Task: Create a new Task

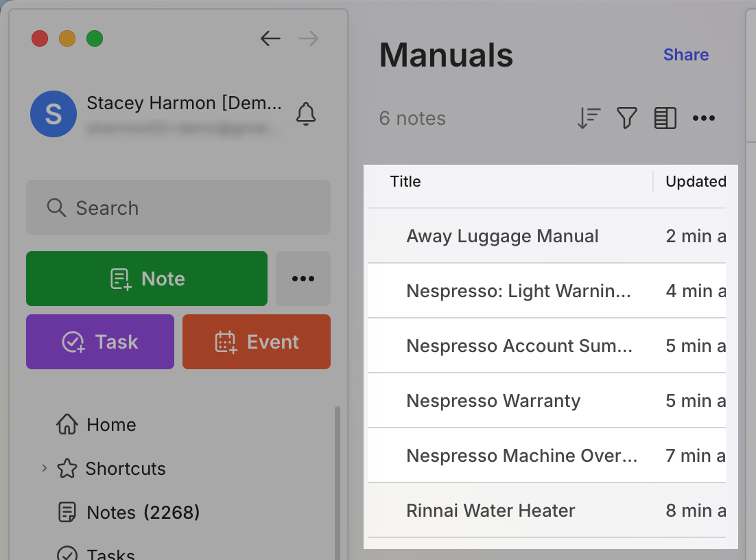Action: pos(99,342)
